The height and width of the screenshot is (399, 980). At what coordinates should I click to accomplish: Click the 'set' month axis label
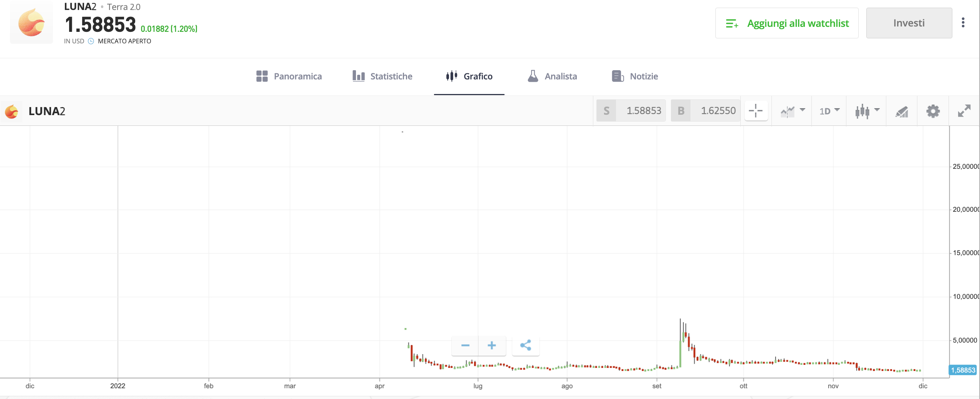pos(657,386)
